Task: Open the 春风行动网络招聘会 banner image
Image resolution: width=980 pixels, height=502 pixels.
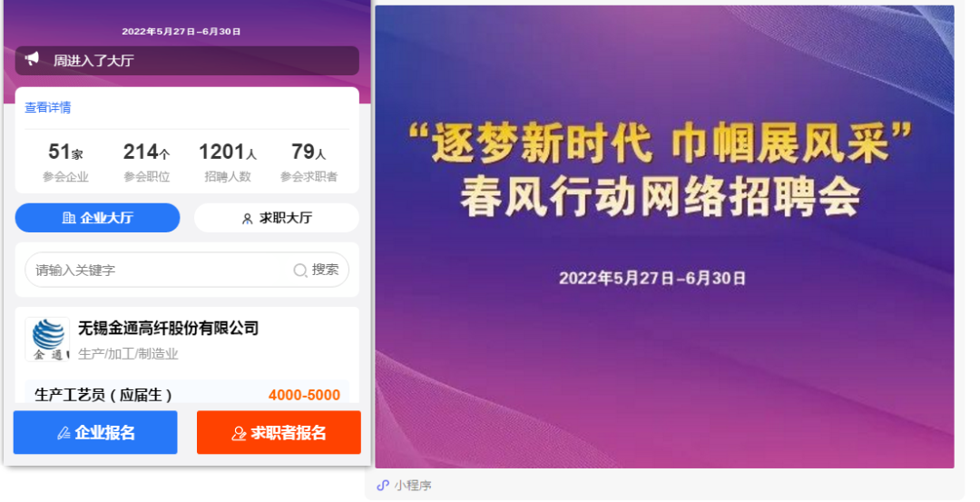Action: click(x=664, y=237)
